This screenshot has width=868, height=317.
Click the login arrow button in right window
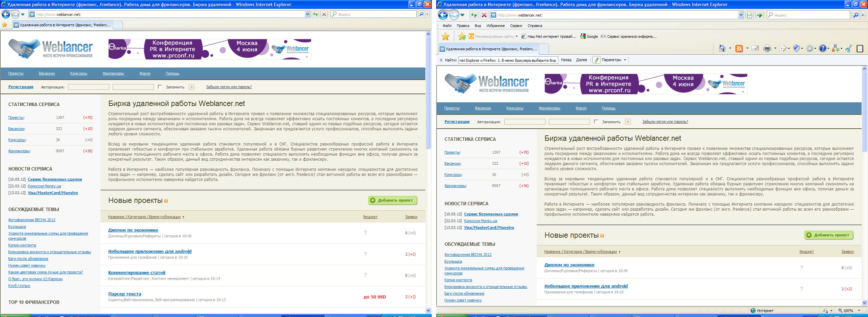click(x=628, y=122)
